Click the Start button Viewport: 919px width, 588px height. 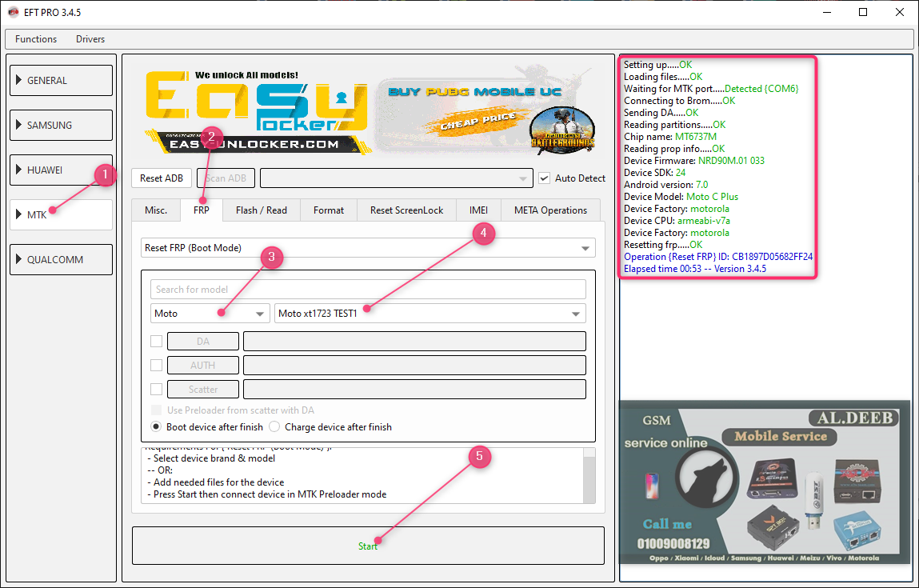[x=368, y=546]
